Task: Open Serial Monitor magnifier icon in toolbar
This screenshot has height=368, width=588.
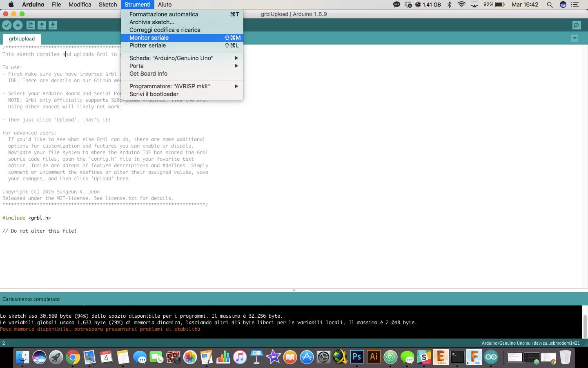Action: 577,25
